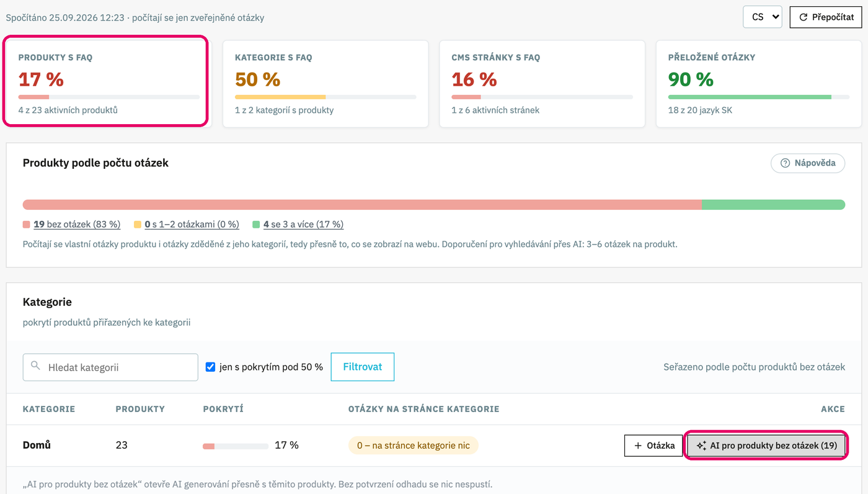Viewport: 868px width, 494px height.
Task: Click the 'OTÁZKY NA STRÁNCE KATEGORIE' header
Action: click(x=424, y=409)
